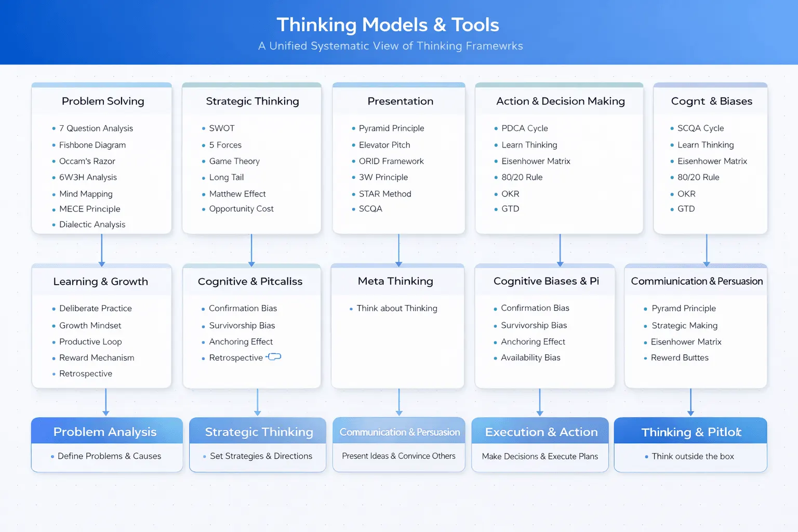Click '3W Principle'
This screenshot has height=532, width=798.
point(383,177)
